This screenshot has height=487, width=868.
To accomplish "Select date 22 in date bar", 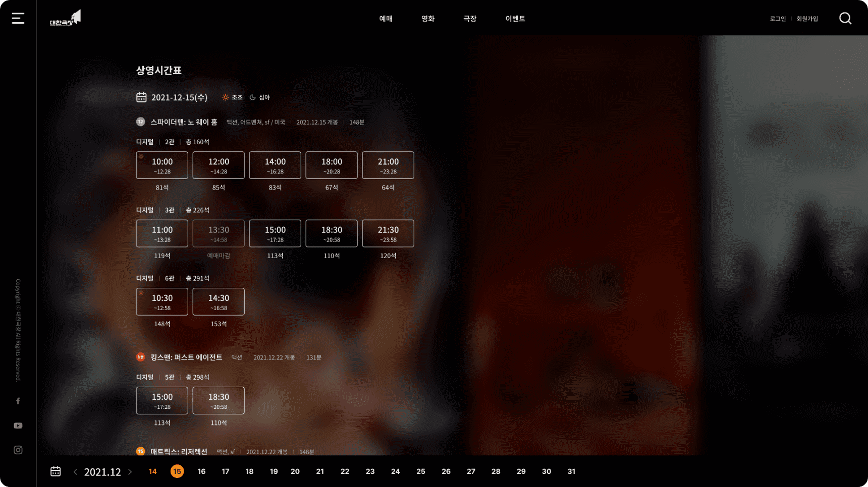I will tap(345, 471).
